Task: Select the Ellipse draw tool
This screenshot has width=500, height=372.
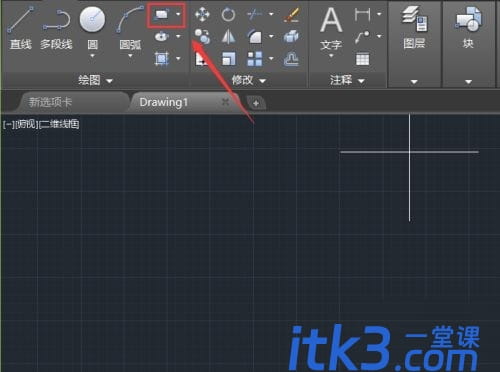Action: [162, 36]
